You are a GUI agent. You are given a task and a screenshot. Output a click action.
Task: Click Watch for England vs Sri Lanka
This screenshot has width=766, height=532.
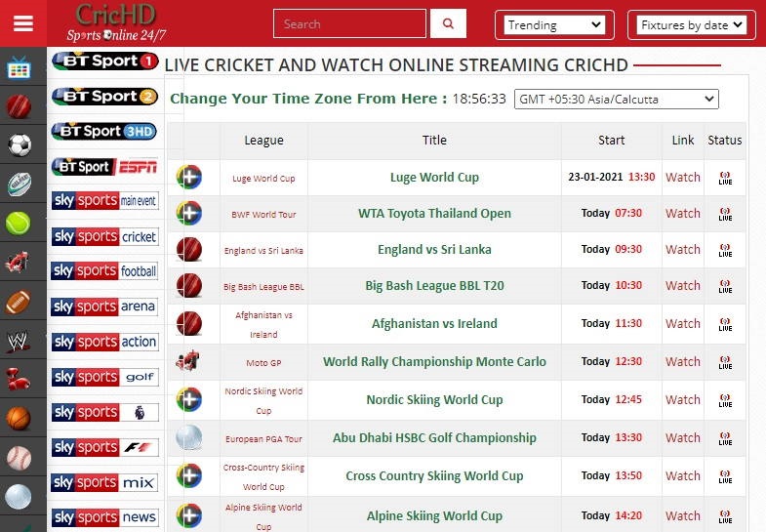[682, 249]
